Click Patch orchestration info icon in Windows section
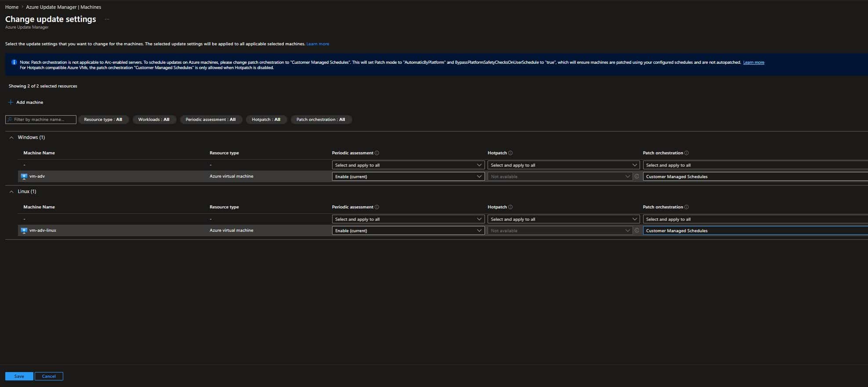 pos(687,153)
